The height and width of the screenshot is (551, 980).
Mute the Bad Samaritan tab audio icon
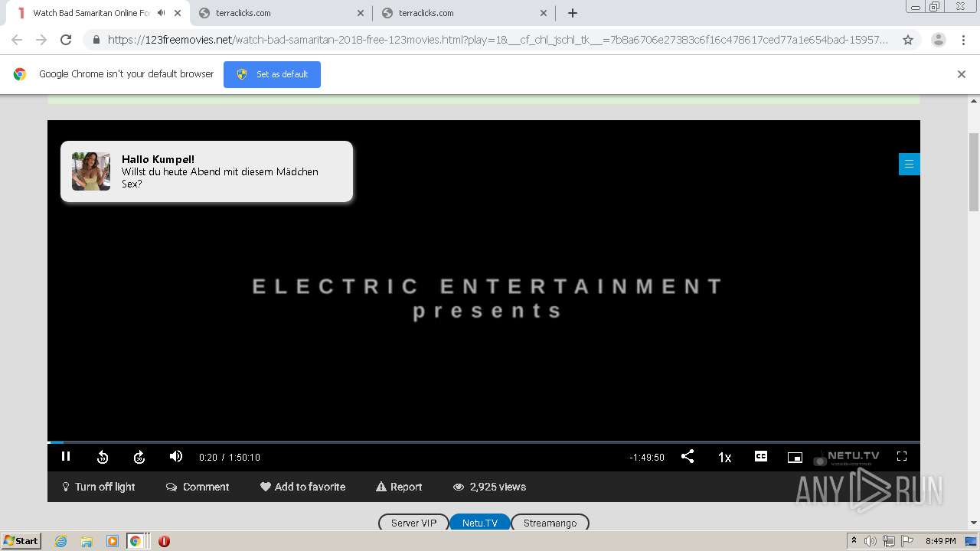161,13
